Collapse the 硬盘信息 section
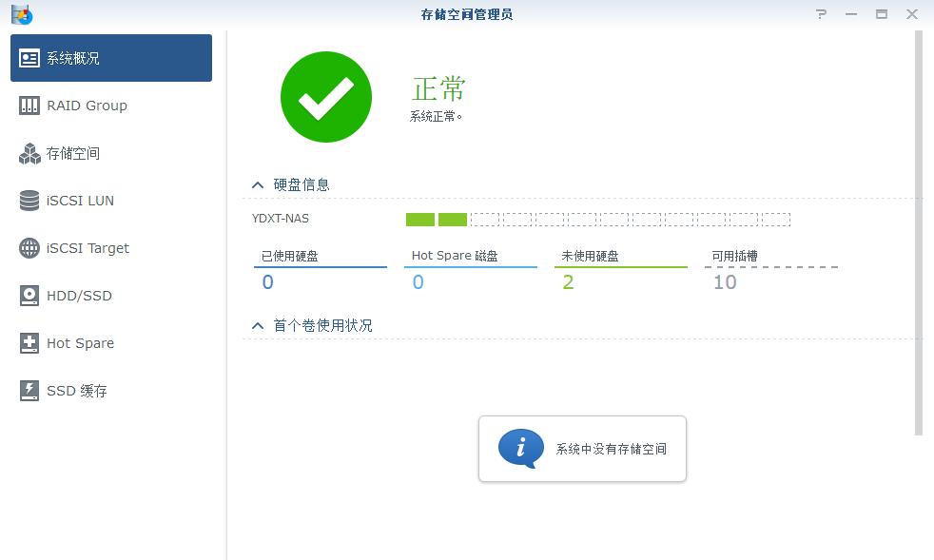934x560 pixels. click(256, 184)
